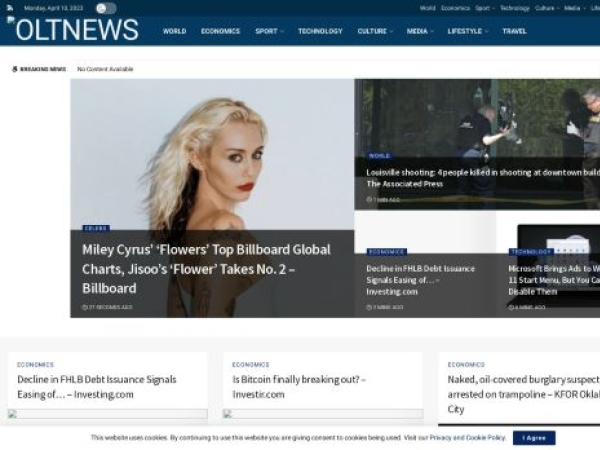
Task: Click the RSS feed icon in top bar
Action: coord(10,8)
